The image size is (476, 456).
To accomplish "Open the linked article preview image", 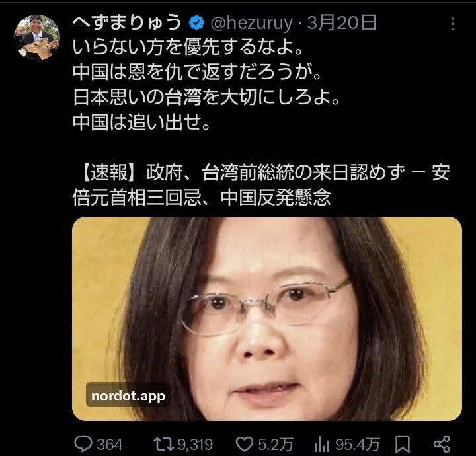I will click(267, 319).
